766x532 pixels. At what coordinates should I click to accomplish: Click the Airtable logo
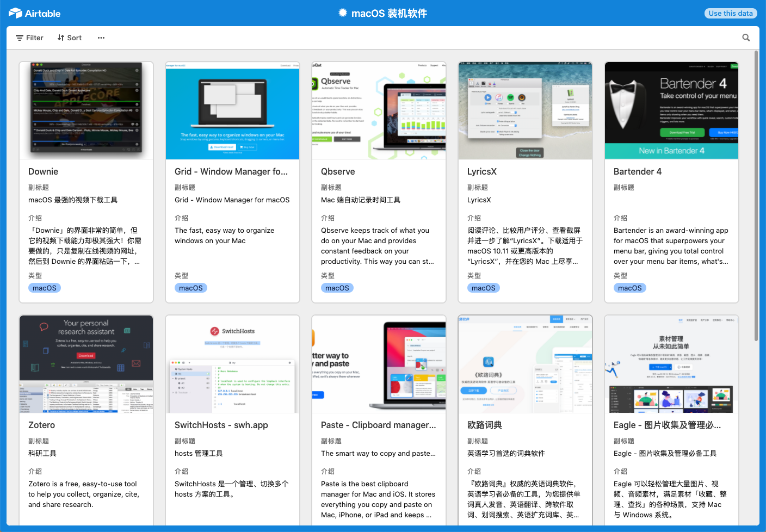pos(34,13)
